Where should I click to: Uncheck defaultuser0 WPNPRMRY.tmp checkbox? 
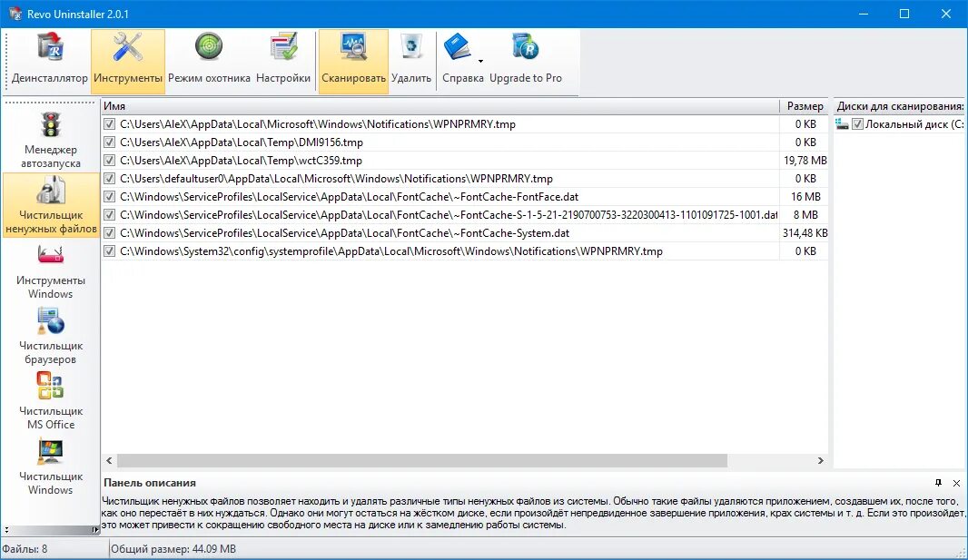(x=109, y=179)
